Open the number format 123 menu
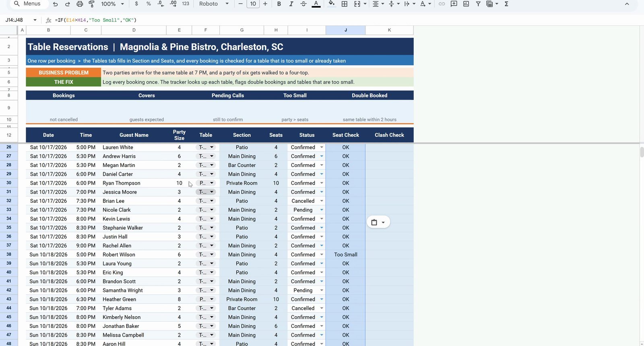 (x=186, y=4)
